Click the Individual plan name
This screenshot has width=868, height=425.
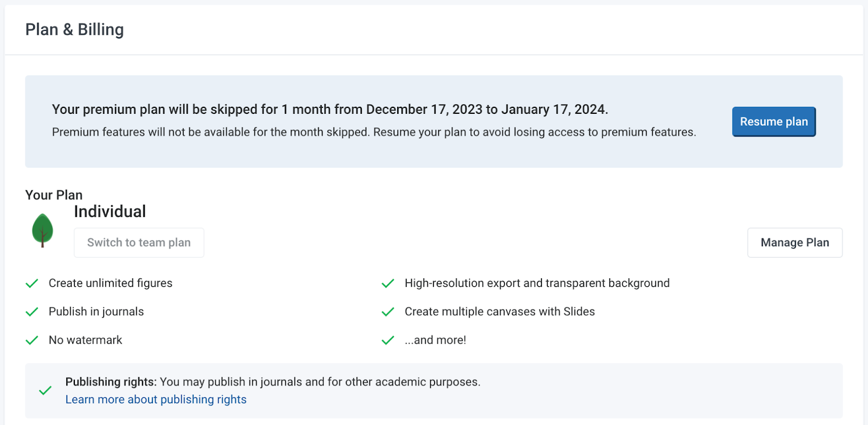[x=110, y=211]
